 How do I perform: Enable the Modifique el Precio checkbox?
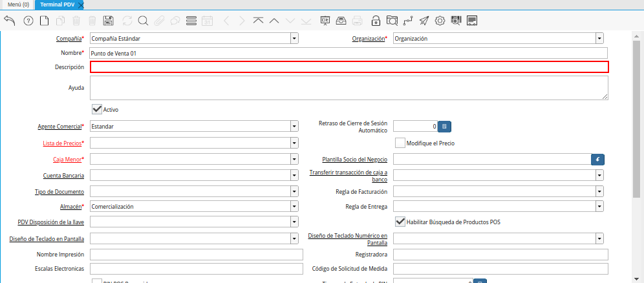400,143
